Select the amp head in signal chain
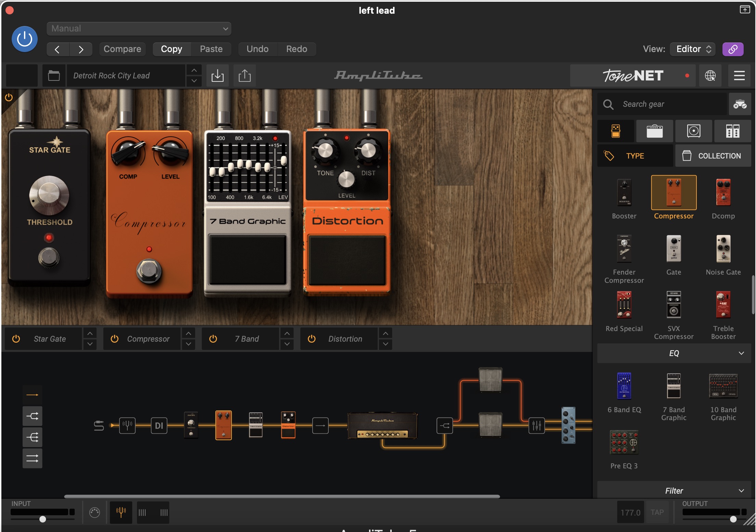 coord(382,426)
